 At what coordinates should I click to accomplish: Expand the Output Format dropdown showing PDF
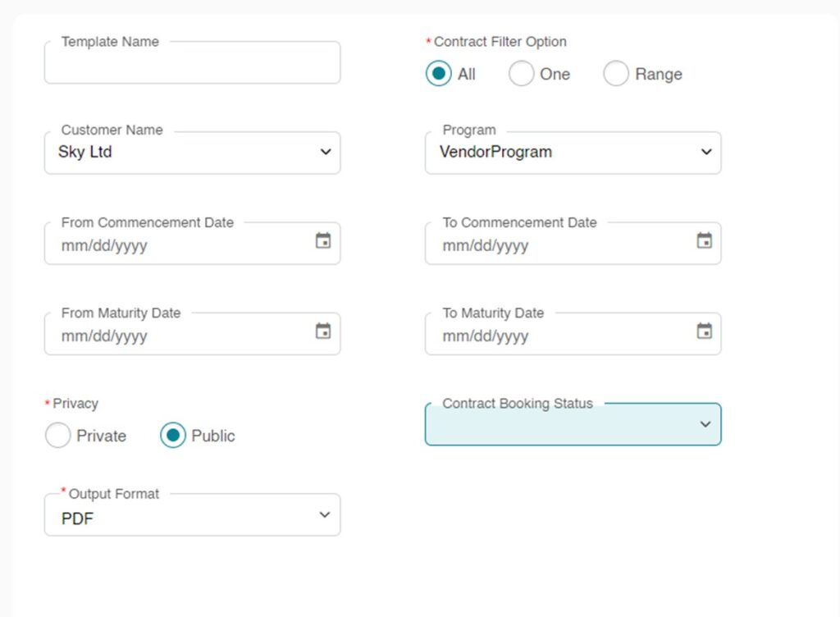(x=192, y=515)
